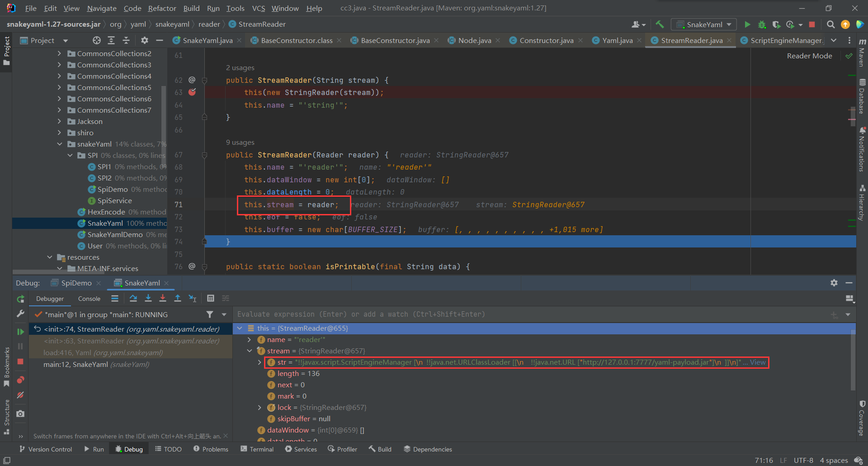The width and height of the screenshot is (868, 466).
Task: Click red Stop icon in debug sidebar
Action: point(20,361)
